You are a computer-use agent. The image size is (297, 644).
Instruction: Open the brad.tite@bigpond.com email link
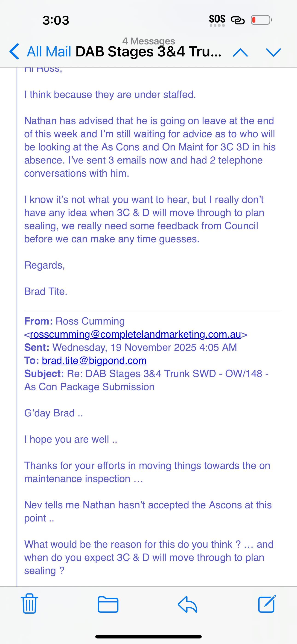tap(94, 360)
